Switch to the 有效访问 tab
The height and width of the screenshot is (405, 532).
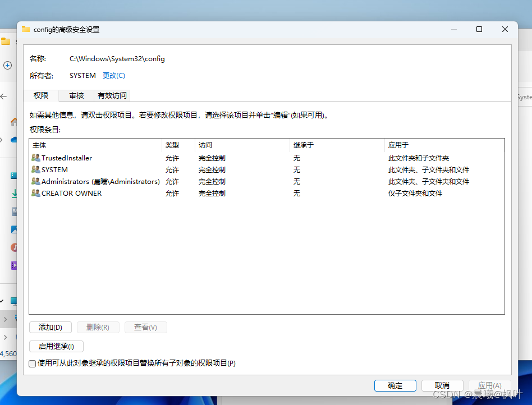[x=112, y=96]
